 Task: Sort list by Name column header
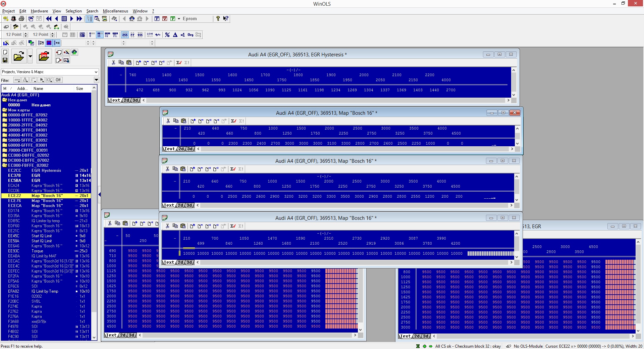52,89
